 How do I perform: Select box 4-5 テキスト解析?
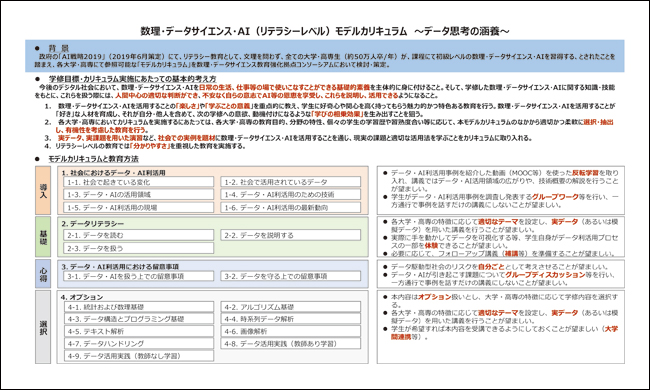[138, 331]
